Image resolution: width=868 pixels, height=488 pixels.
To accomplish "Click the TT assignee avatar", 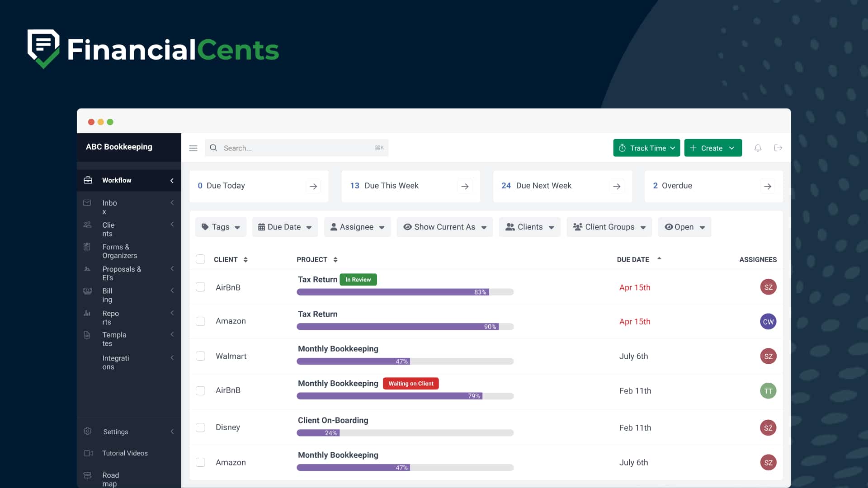I will 768,391.
